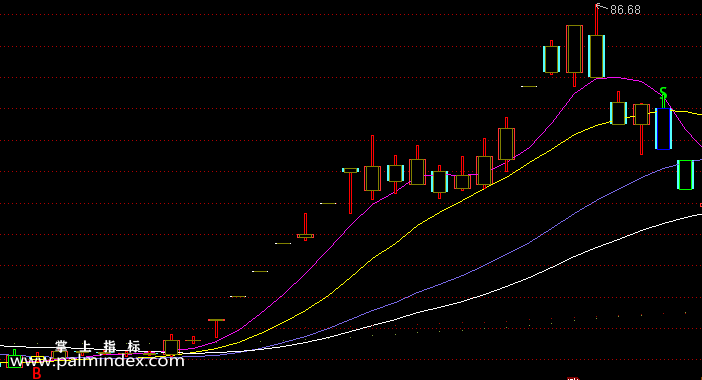Select the blue-outlined candlestick under the S marker
Image resolution: width=702 pixels, height=380 pixels.
coord(663,128)
